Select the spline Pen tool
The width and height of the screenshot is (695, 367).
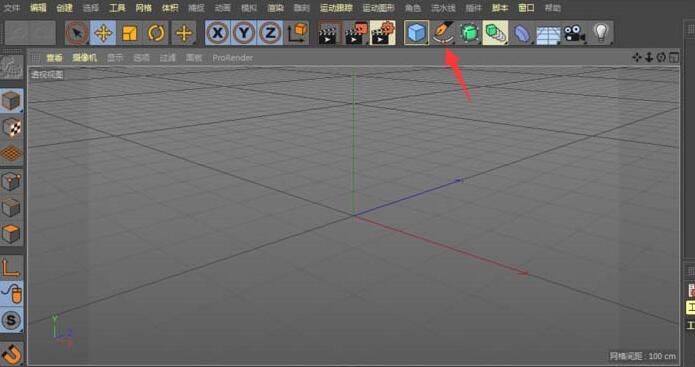coord(443,33)
